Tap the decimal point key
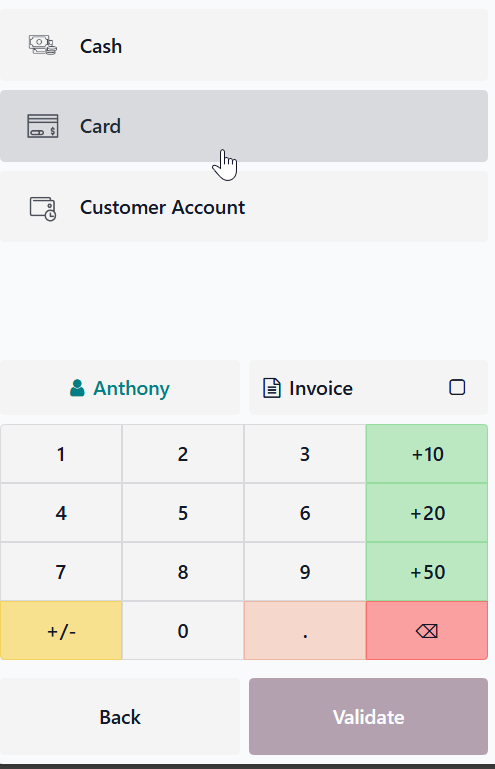 tap(305, 631)
